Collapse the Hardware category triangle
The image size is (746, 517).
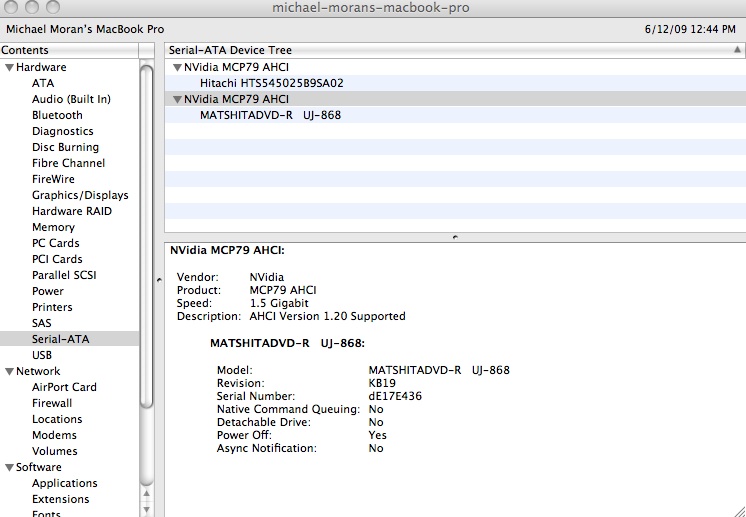[x=9, y=68]
